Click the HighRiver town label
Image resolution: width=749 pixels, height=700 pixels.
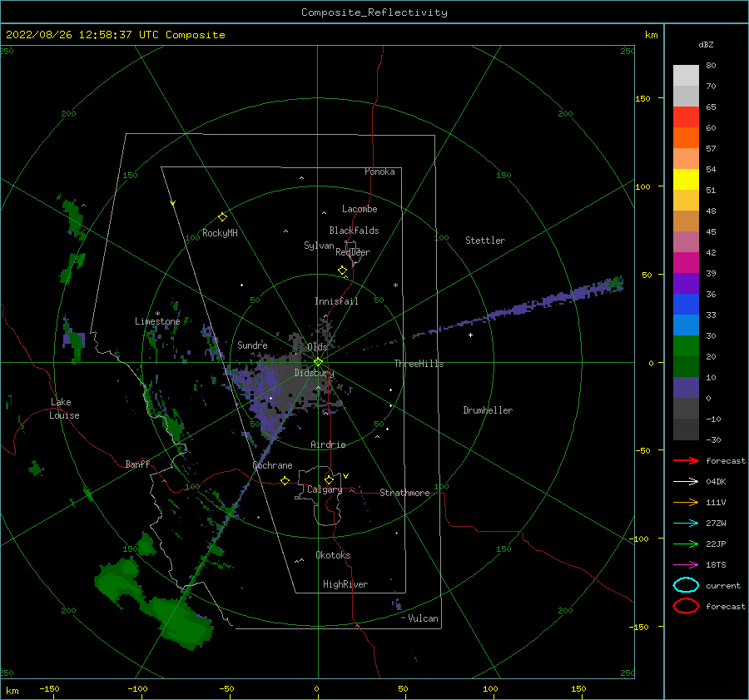[x=345, y=584]
